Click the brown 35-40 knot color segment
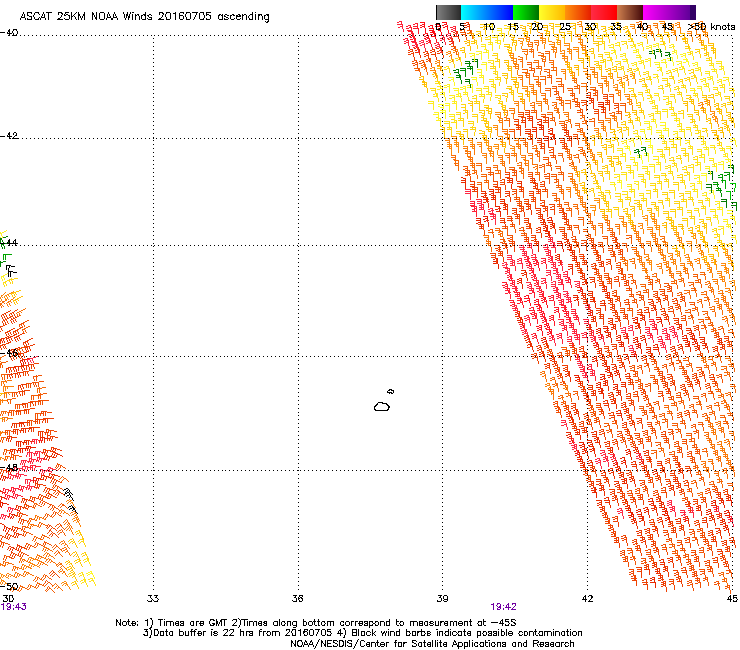Viewport: 740px width, 650px height. 630,12
